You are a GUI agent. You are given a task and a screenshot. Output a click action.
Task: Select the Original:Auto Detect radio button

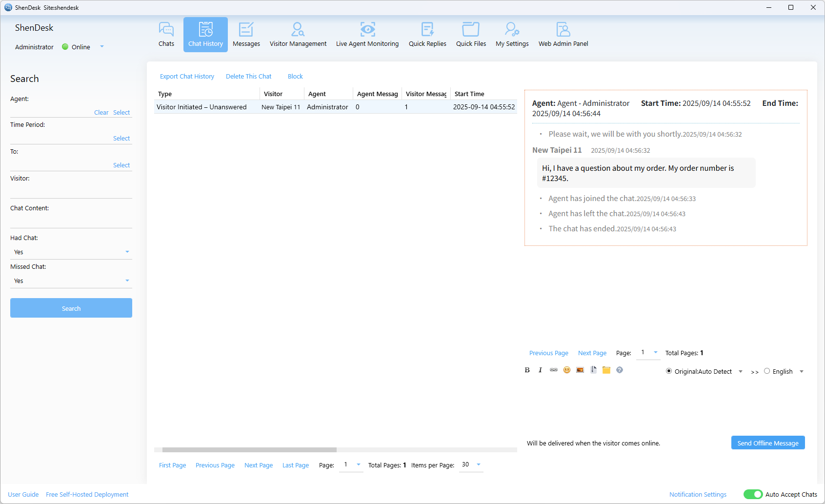coord(669,371)
